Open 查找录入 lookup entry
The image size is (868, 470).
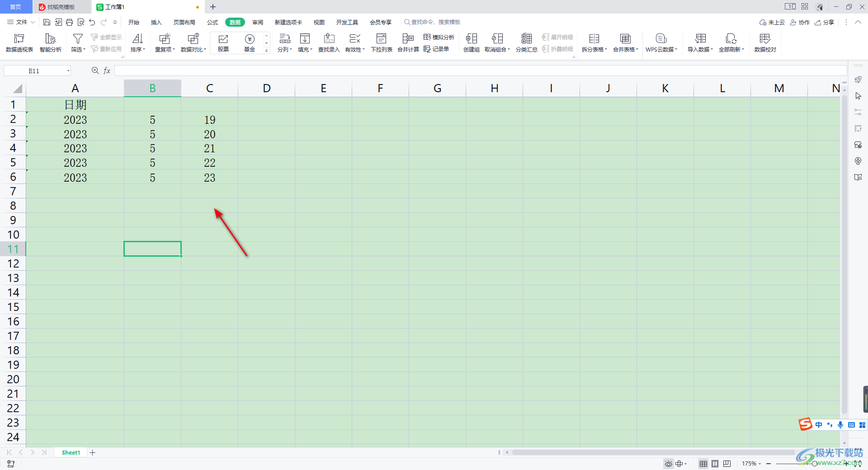(329, 43)
